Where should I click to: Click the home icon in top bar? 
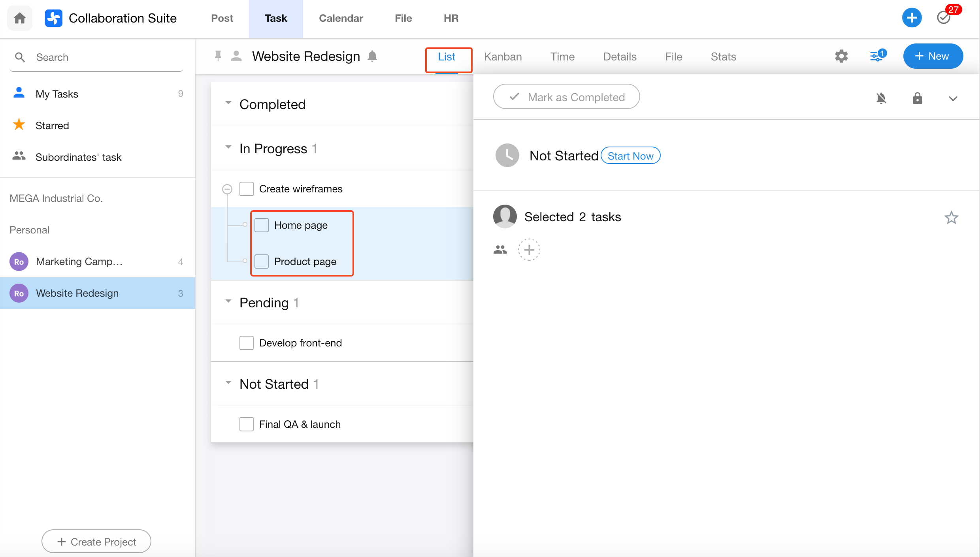pos(19,18)
